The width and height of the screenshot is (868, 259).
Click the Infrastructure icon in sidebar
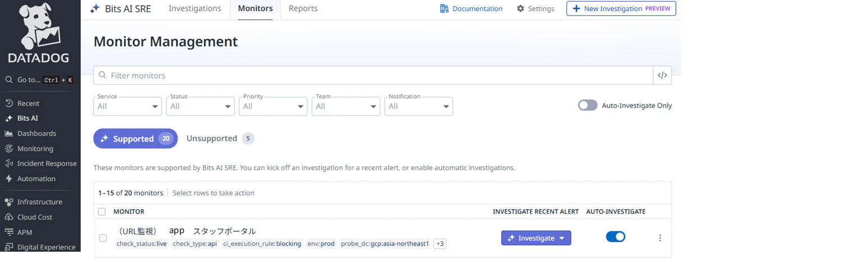9,202
